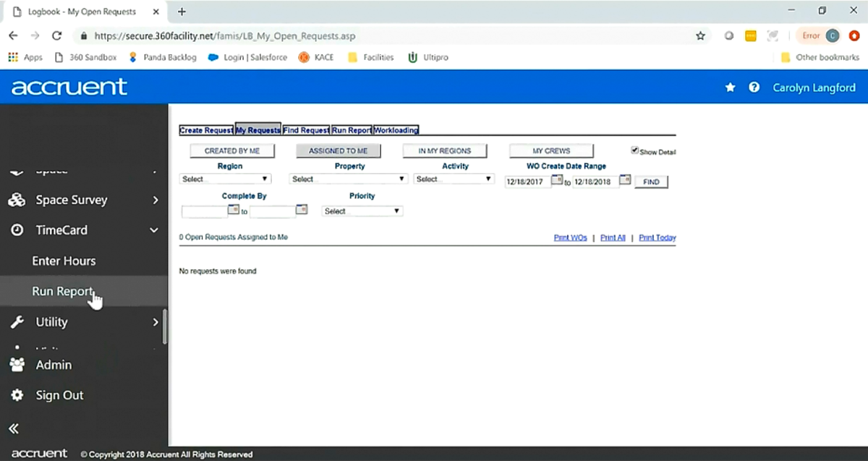Click the help question mark icon
Screen dimensions: 868x461
(x=754, y=87)
